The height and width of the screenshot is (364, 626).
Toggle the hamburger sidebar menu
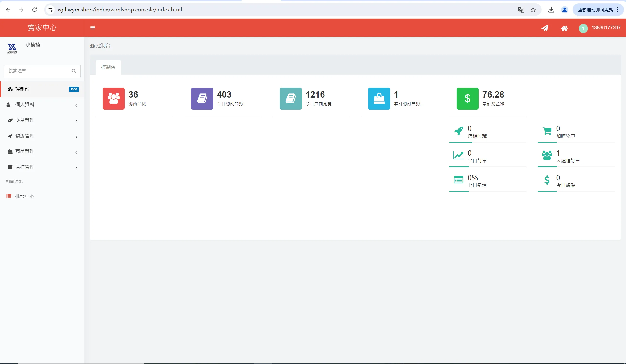tap(93, 28)
